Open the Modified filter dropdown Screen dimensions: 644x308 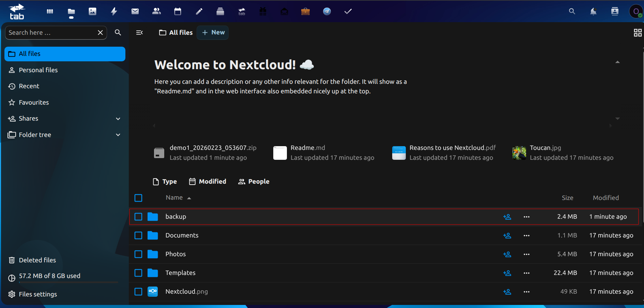[x=208, y=182]
